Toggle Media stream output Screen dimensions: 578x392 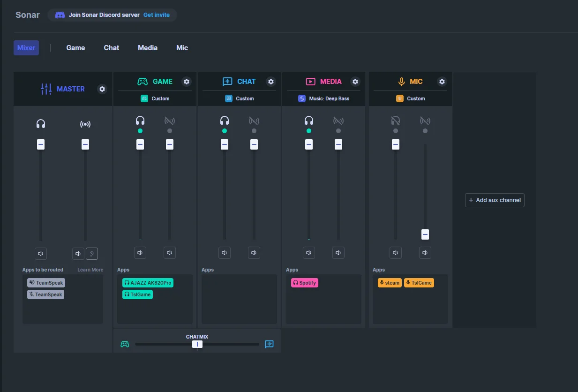click(338, 121)
